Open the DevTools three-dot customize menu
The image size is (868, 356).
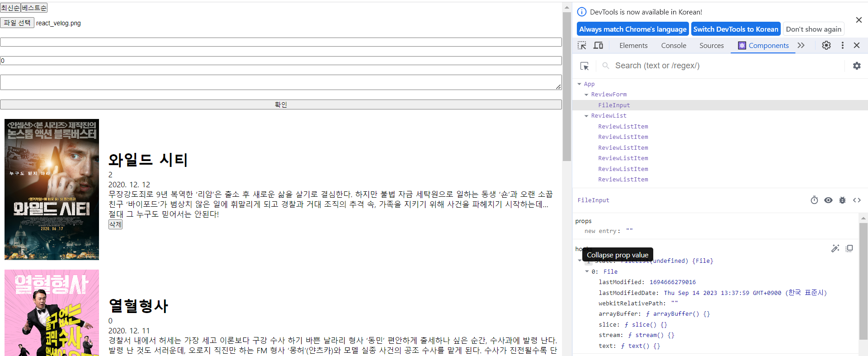tap(842, 45)
